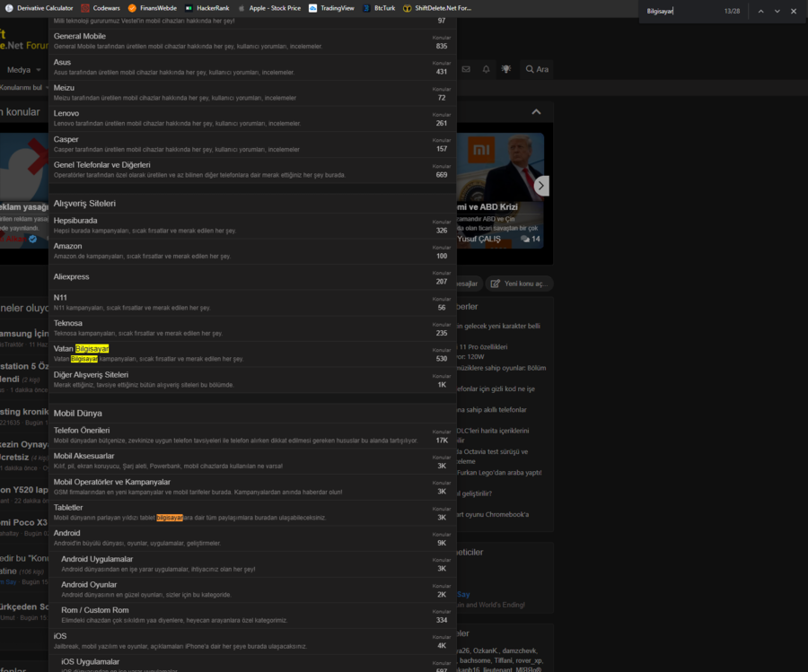Close the find-in-page bar
The height and width of the screenshot is (672, 808).
pos(794,12)
